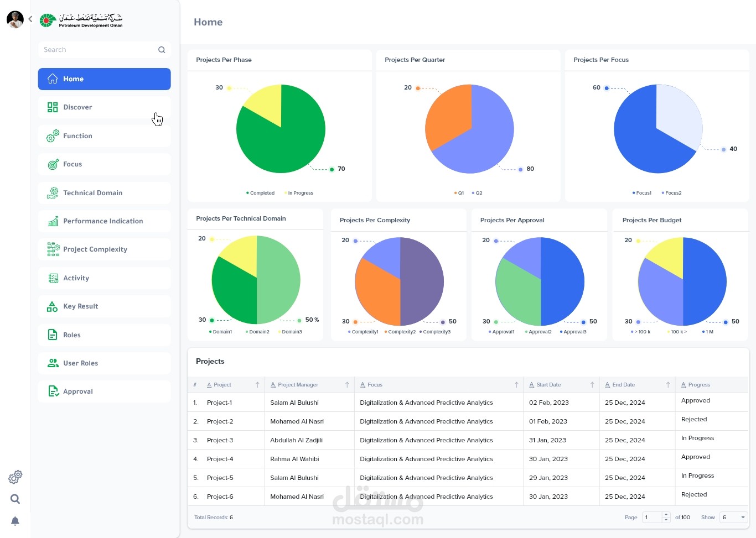Sort table by Start Date arrow
The height and width of the screenshot is (538, 756).
tap(592, 385)
